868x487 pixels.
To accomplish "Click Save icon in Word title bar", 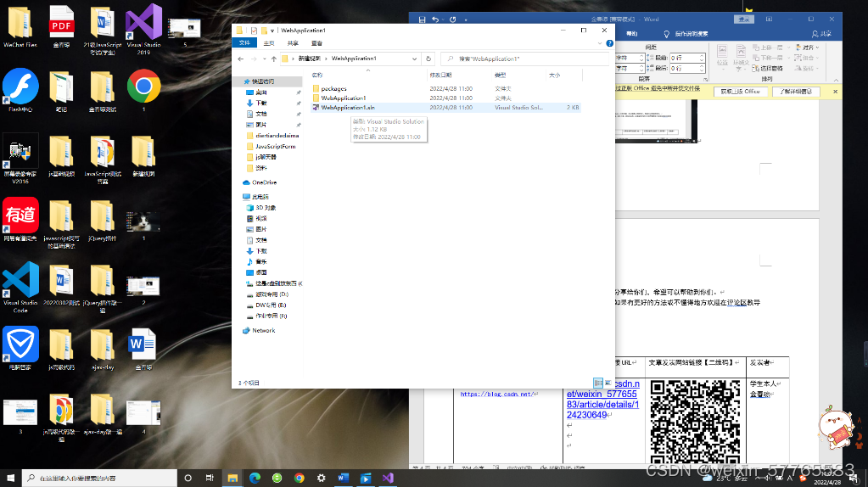I will click(x=423, y=20).
